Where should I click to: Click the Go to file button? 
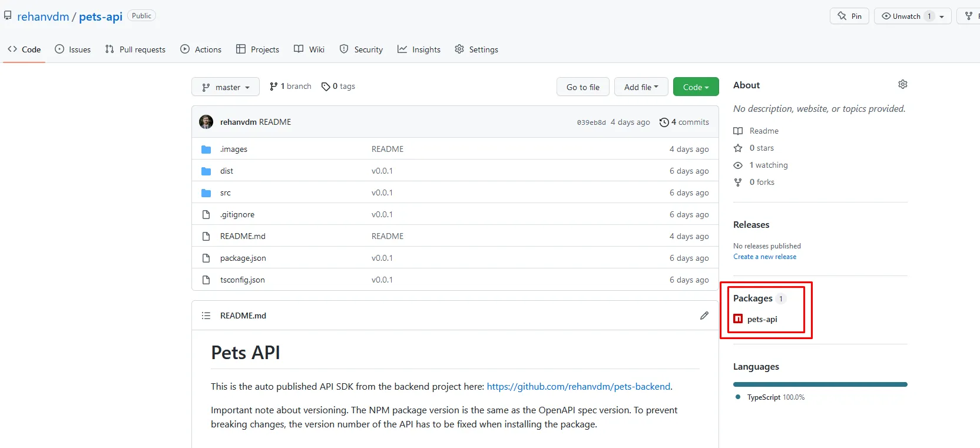coord(582,87)
